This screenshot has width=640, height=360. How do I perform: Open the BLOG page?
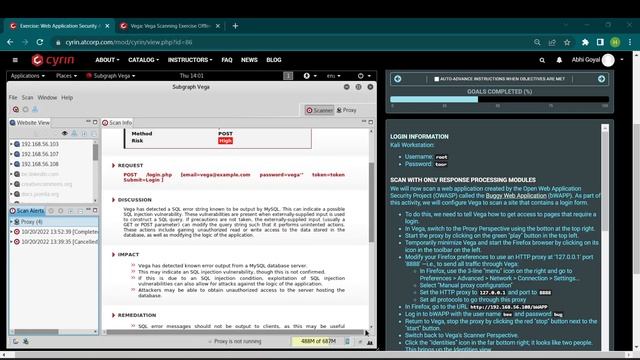(x=274, y=60)
